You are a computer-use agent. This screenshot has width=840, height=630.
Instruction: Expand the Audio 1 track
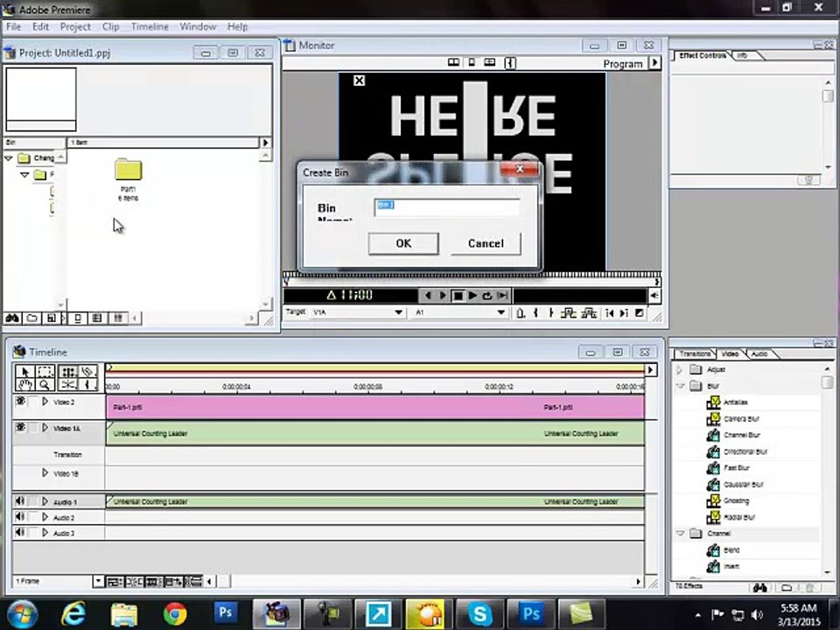coord(45,501)
